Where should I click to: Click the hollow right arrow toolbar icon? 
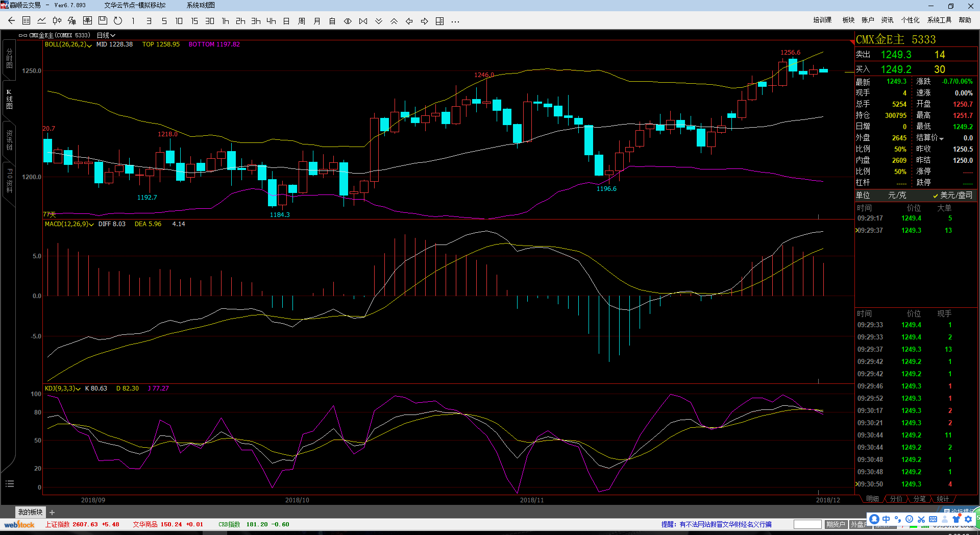pos(425,21)
